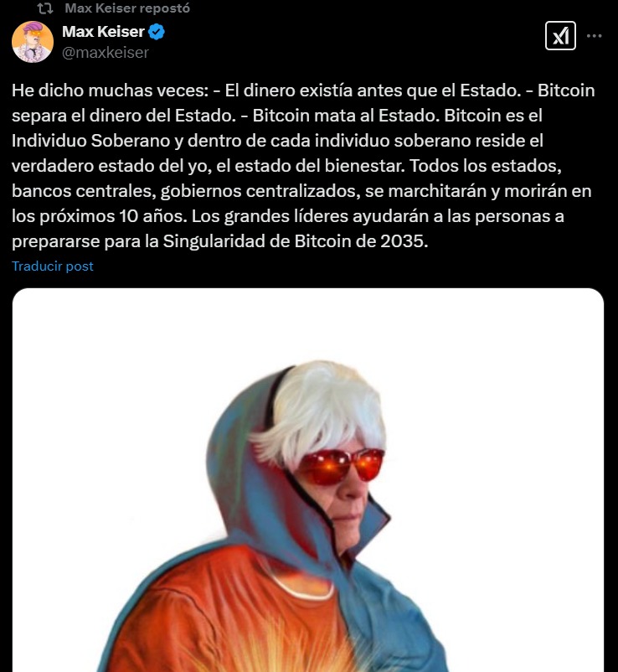Click the tweet line starting "He dicho muchas veces"

(x=303, y=90)
